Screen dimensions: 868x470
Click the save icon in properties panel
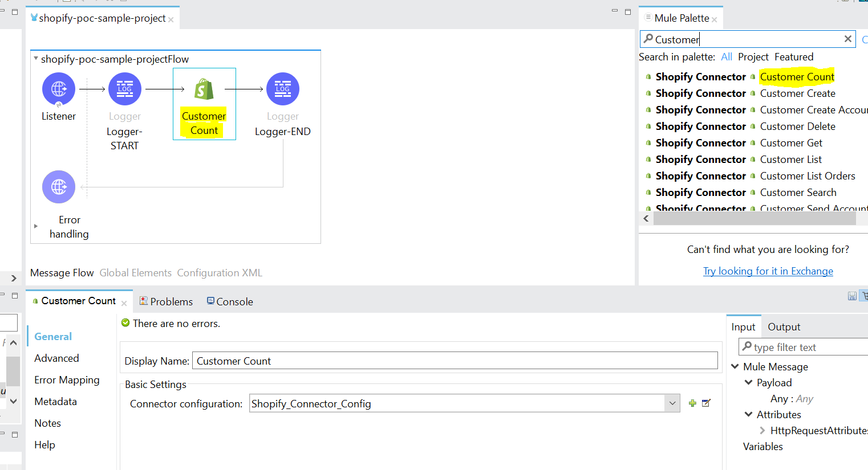(852, 296)
